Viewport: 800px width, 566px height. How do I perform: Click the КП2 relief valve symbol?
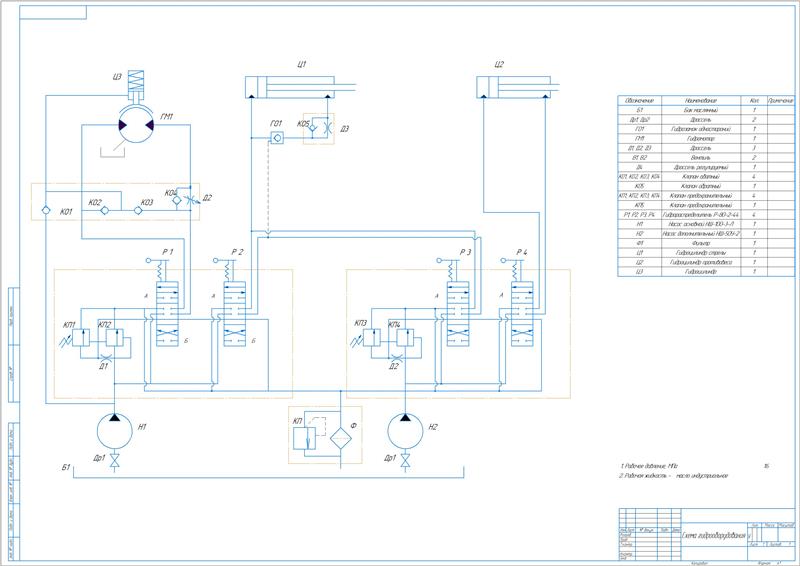coord(114,338)
